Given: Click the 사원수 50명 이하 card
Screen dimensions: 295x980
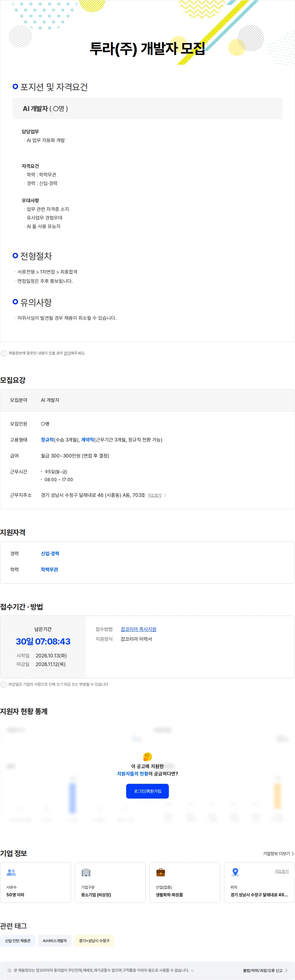Looking at the screenshot, I should point(35,882).
